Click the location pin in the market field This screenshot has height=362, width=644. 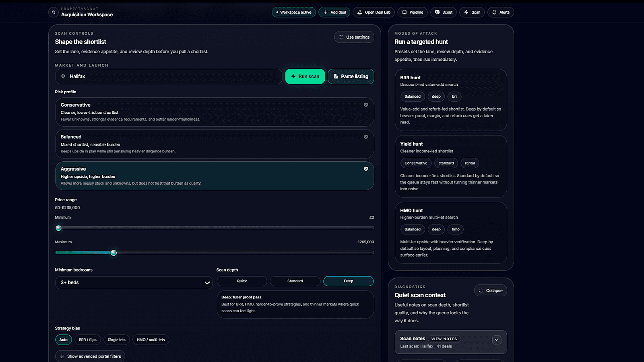[x=64, y=76]
